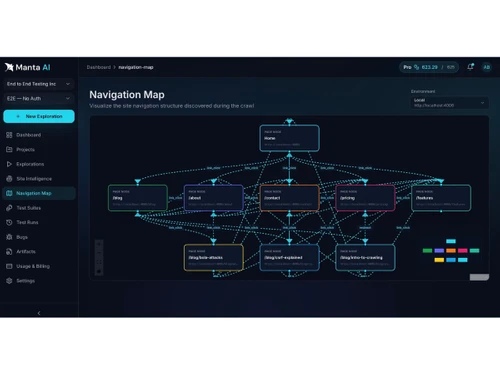Select the Navigation Map sidebar item
This screenshot has height=375, width=500.
coord(39,193)
